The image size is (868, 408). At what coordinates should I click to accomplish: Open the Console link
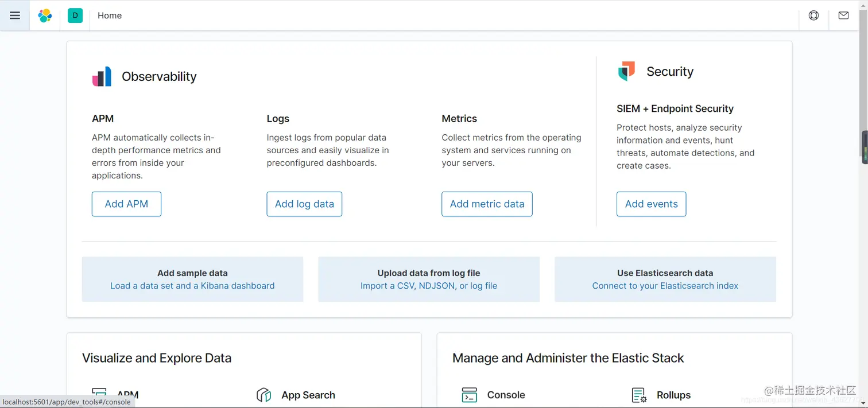pos(506,395)
